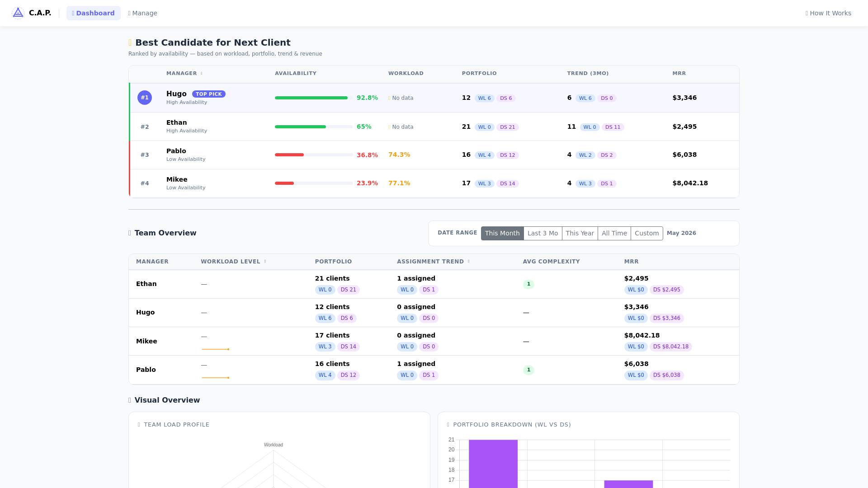Click Pablo's 1 assigned text
Image resolution: width=868 pixels, height=488 pixels.
coord(416,364)
